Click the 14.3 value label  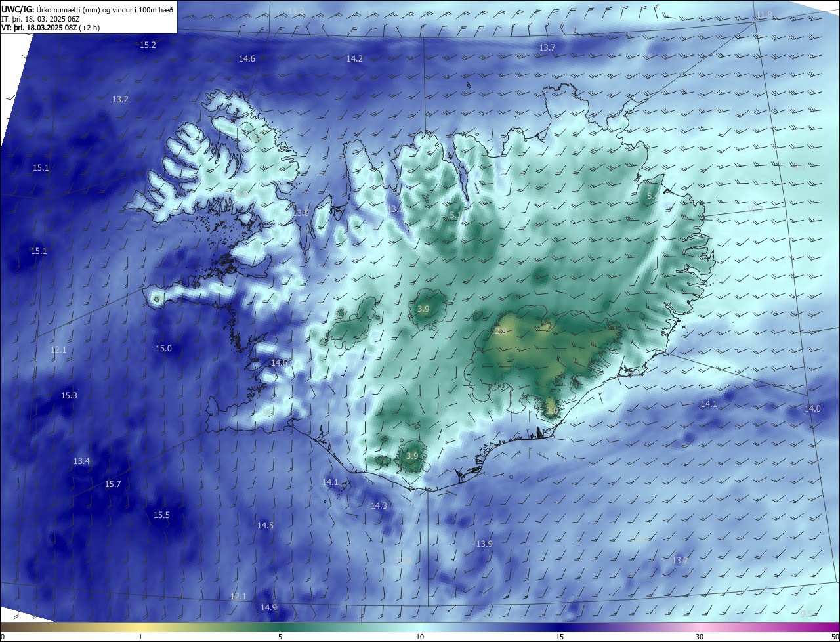coord(379,505)
